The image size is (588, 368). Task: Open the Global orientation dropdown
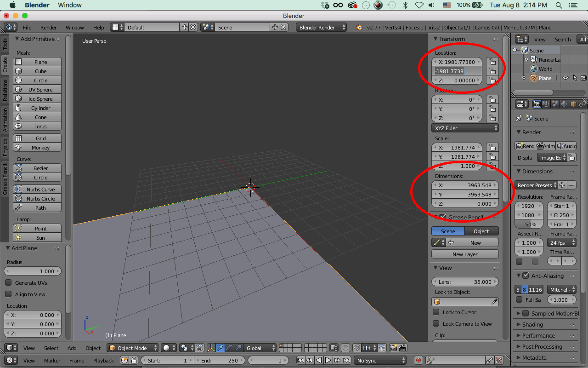point(260,348)
